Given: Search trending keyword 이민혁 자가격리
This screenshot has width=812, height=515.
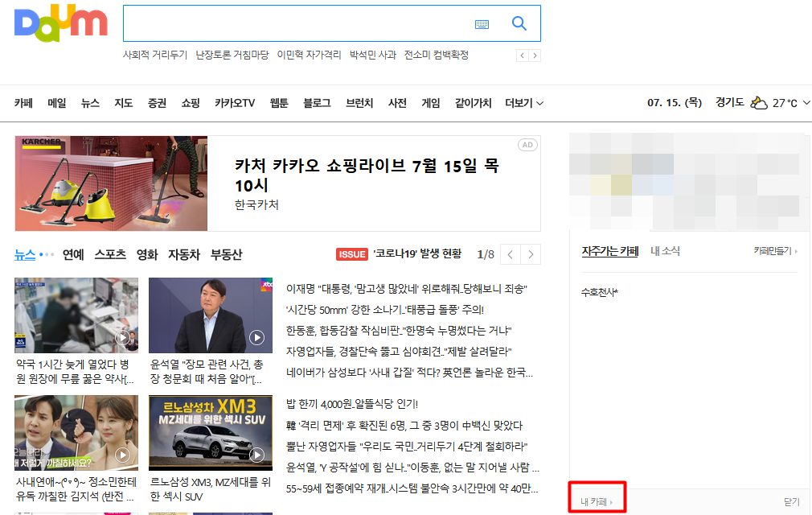Looking at the screenshot, I should [x=310, y=55].
